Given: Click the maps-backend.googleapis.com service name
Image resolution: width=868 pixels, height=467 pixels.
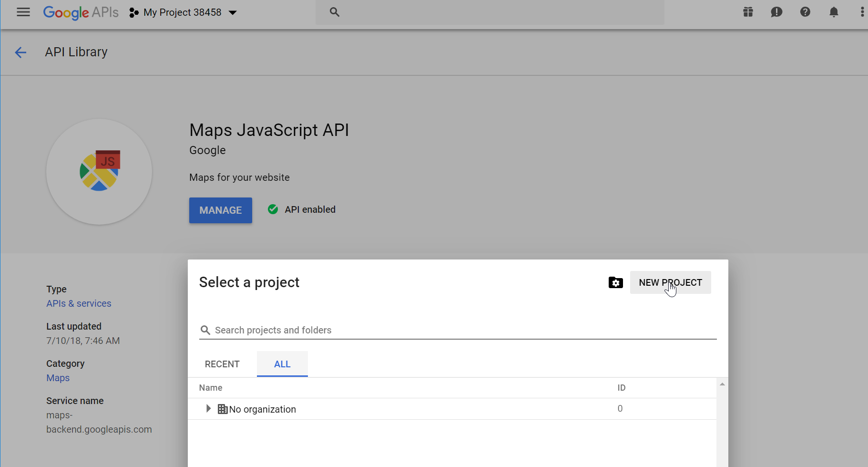Looking at the screenshot, I should [99, 422].
